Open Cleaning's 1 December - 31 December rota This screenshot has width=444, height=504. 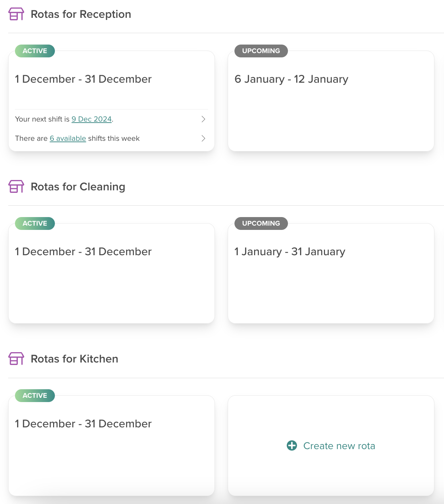pos(83,251)
